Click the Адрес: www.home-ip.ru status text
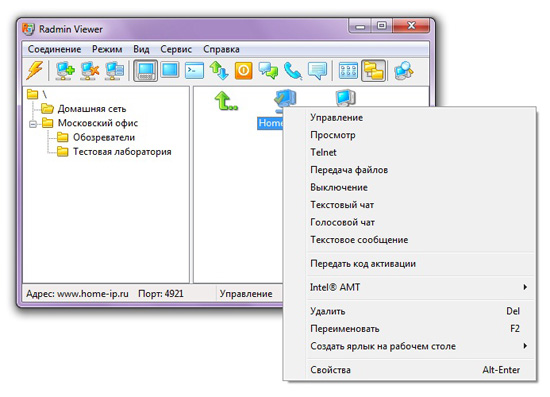Image resolution: width=550 pixels, height=397 pixels. pyautogui.click(x=78, y=294)
